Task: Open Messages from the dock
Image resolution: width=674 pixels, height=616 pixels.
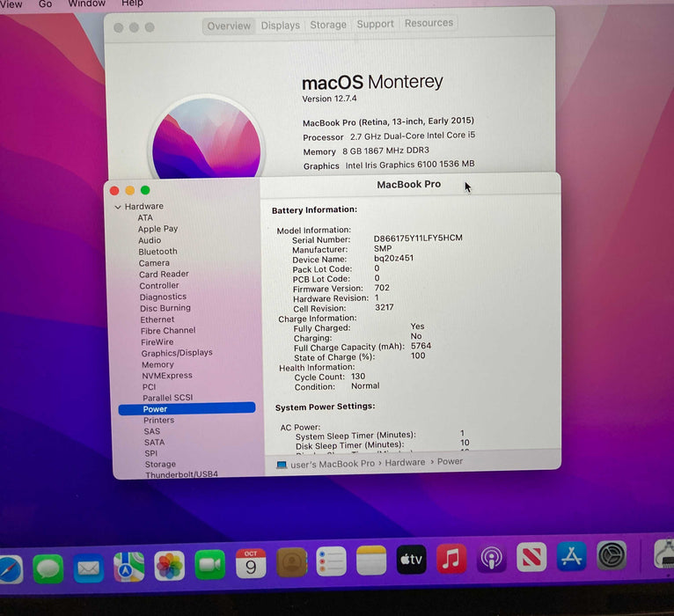Action: pyautogui.click(x=48, y=568)
